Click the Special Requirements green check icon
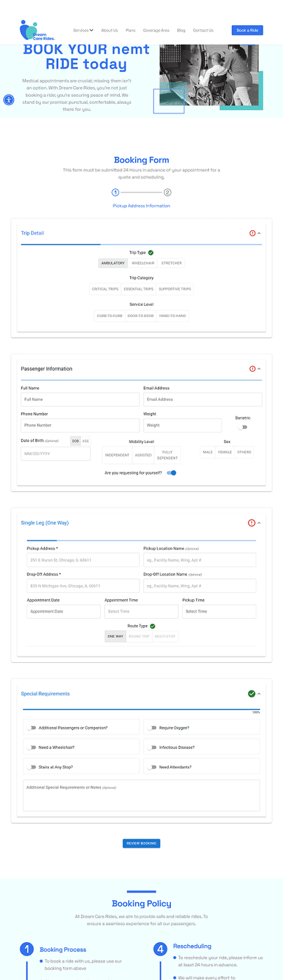The image size is (283, 980). 251,694
